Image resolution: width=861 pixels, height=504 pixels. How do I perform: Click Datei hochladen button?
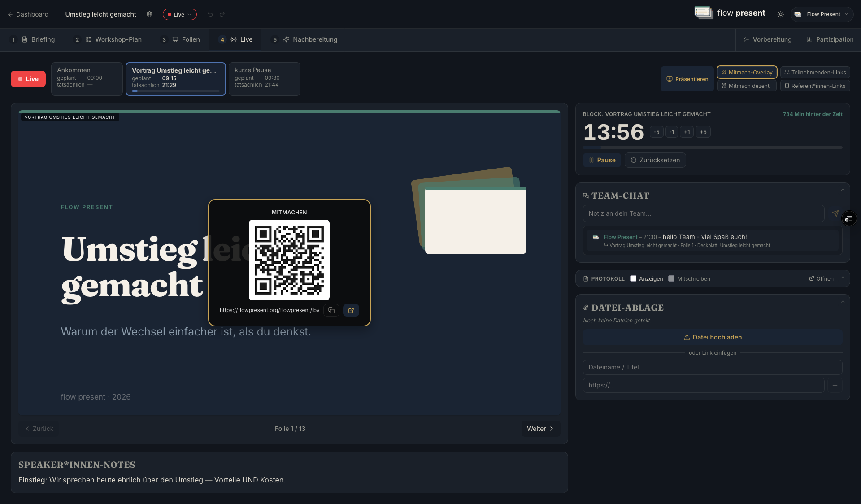713,337
